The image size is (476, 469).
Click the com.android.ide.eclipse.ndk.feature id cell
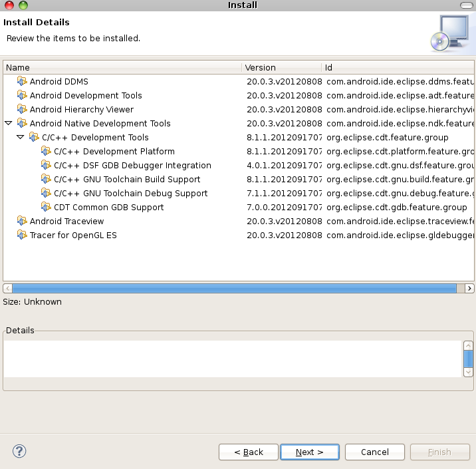coord(400,123)
